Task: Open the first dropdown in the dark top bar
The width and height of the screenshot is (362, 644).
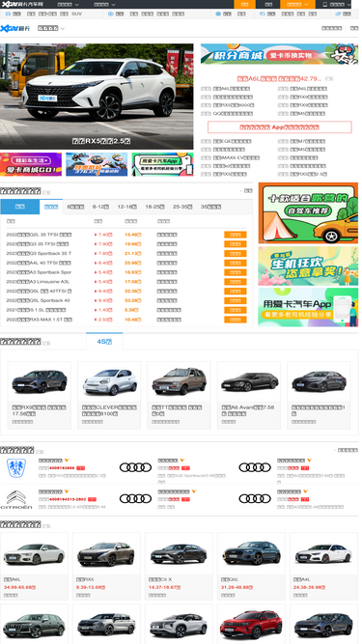Action: pos(69,5)
